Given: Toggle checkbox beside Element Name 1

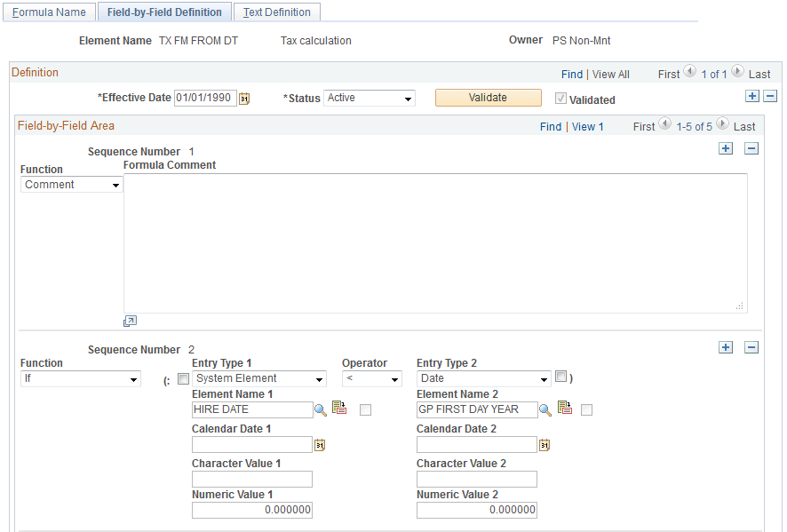Looking at the screenshot, I should 365,410.
